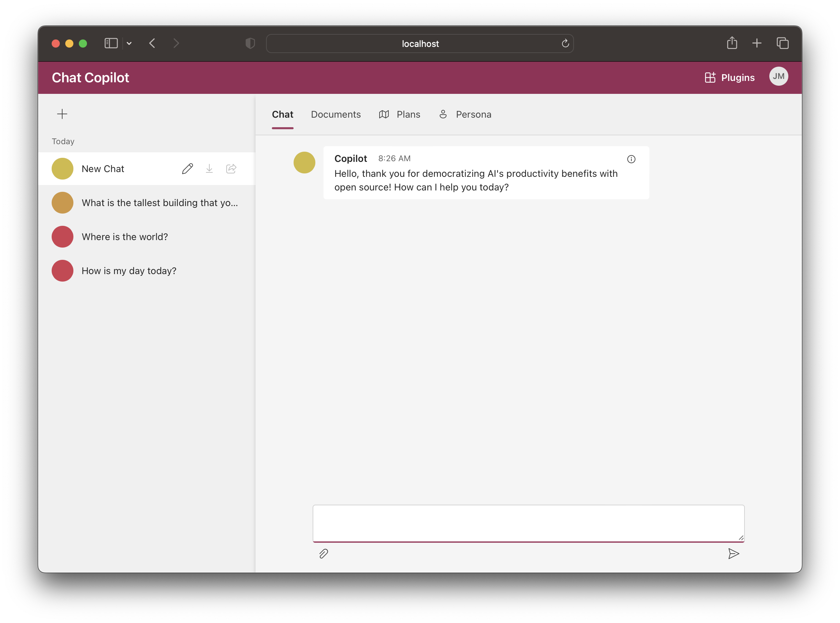
Task: Open the "Where is the world?" chat
Action: tap(125, 237)
